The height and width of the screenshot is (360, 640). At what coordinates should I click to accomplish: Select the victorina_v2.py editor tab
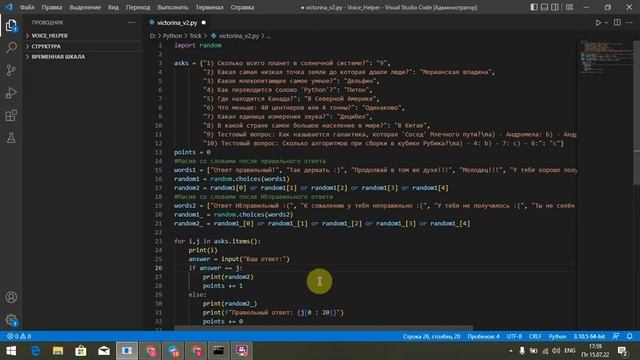177,23
